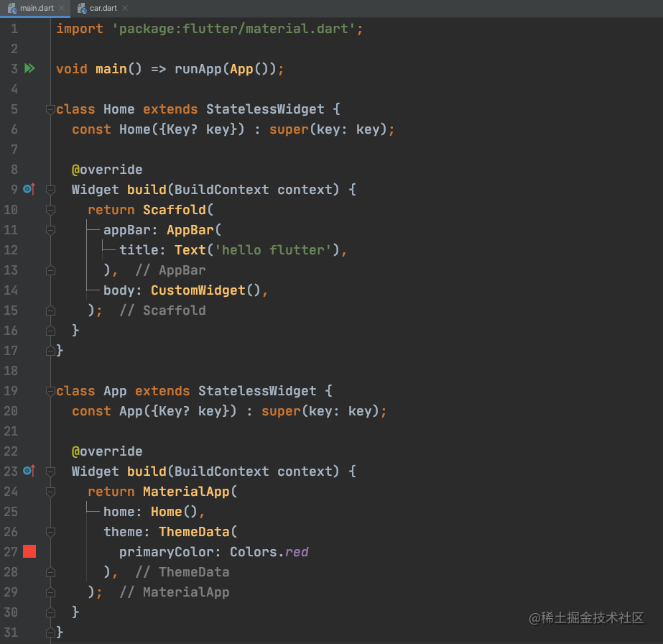Click the import keyword on line 1

[x=80, y=29]
